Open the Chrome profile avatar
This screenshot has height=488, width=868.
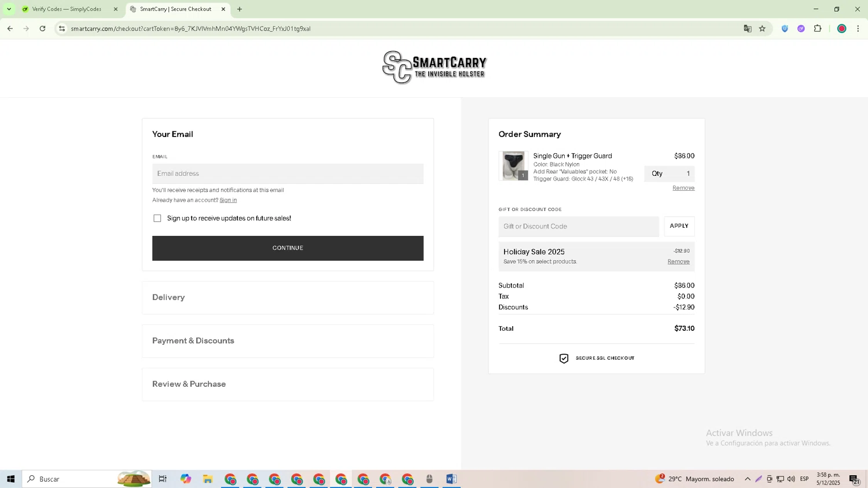pyautogui.click(x=842, y=28)
